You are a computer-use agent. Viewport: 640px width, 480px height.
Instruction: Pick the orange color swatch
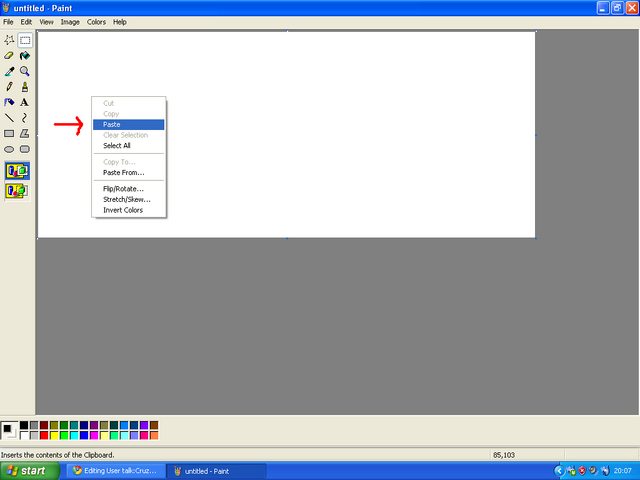click(x=154, y=436)
